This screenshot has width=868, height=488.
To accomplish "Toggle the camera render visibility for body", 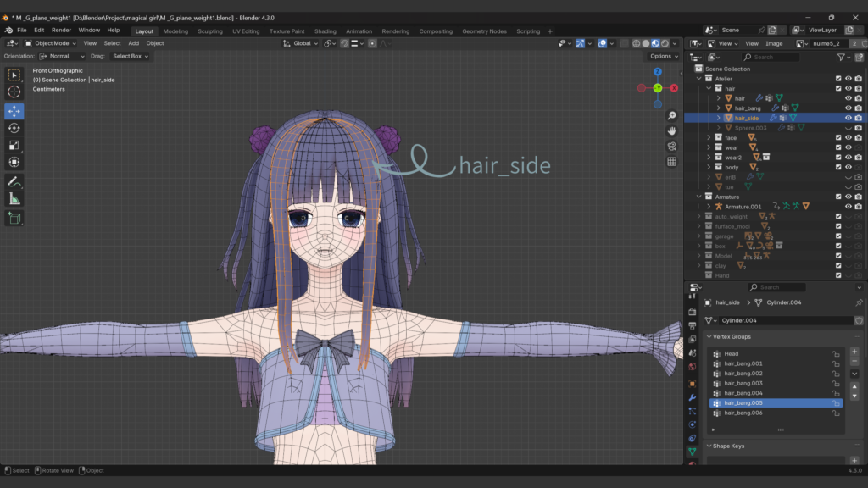I will point(857,167).
